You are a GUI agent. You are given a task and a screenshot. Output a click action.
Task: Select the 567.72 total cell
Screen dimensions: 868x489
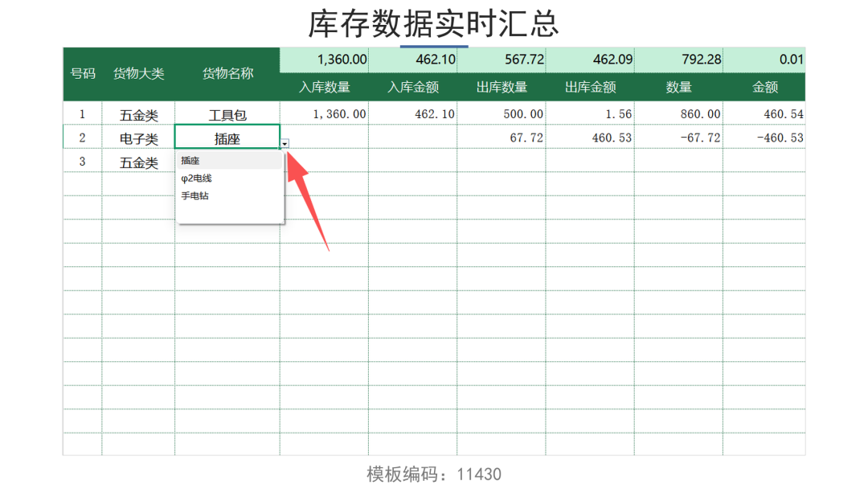502,60
